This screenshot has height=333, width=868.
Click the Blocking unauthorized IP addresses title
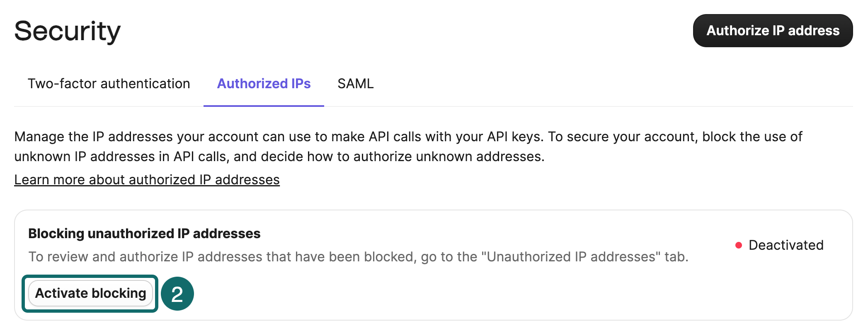tap(144, 233)
